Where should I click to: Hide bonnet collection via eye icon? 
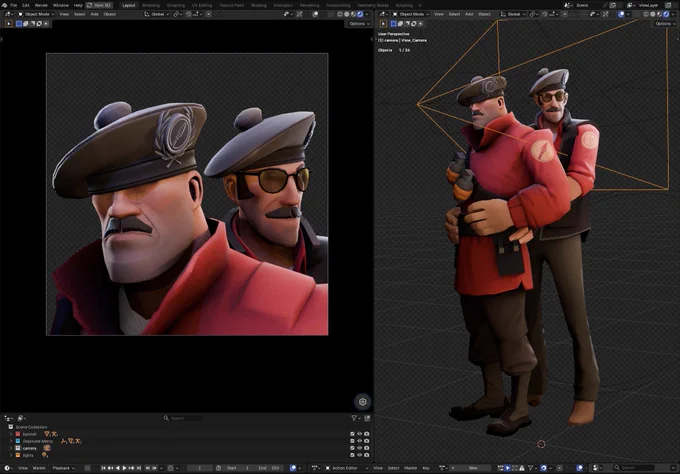coord(360,434)
